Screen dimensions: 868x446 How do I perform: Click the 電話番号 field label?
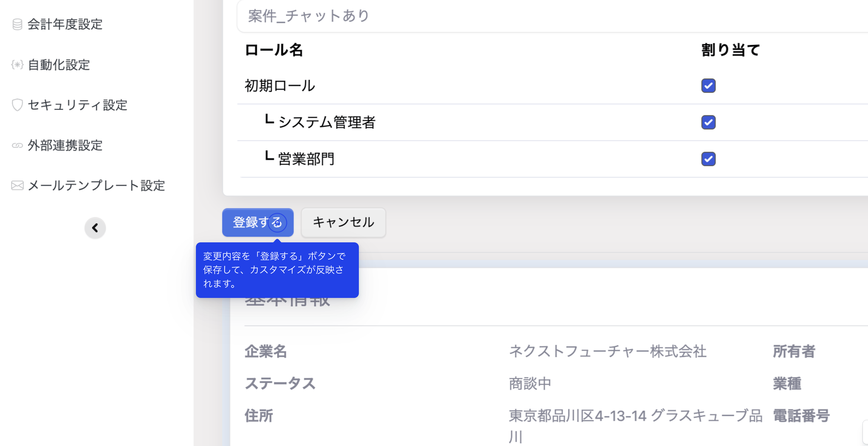click(x=801, y=415)
